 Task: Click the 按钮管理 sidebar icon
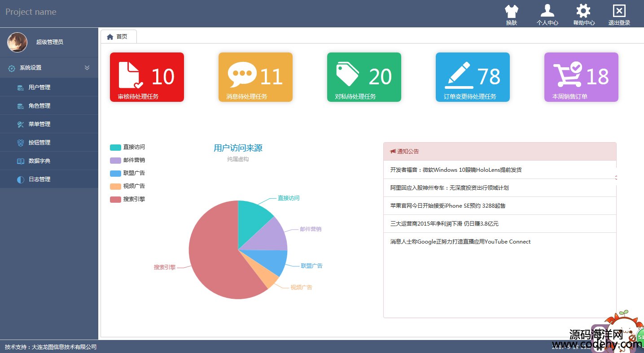(x=20, y=143)
